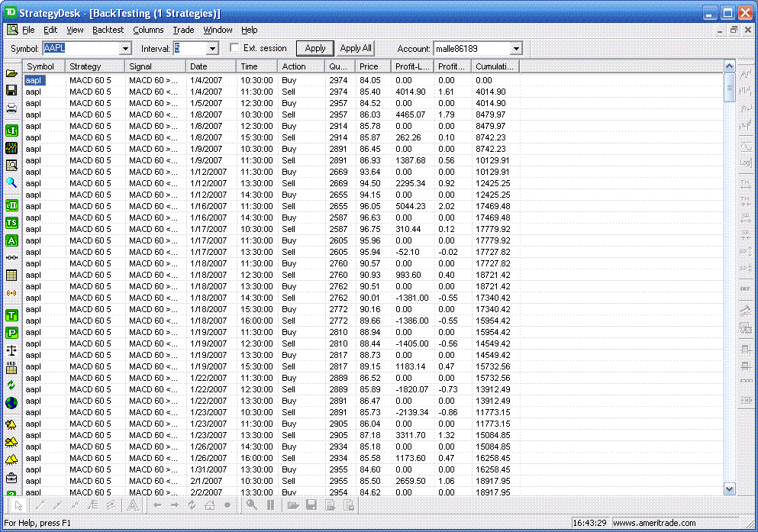
Task: Click the Strategy column header
Action: (x=95, y=66)
